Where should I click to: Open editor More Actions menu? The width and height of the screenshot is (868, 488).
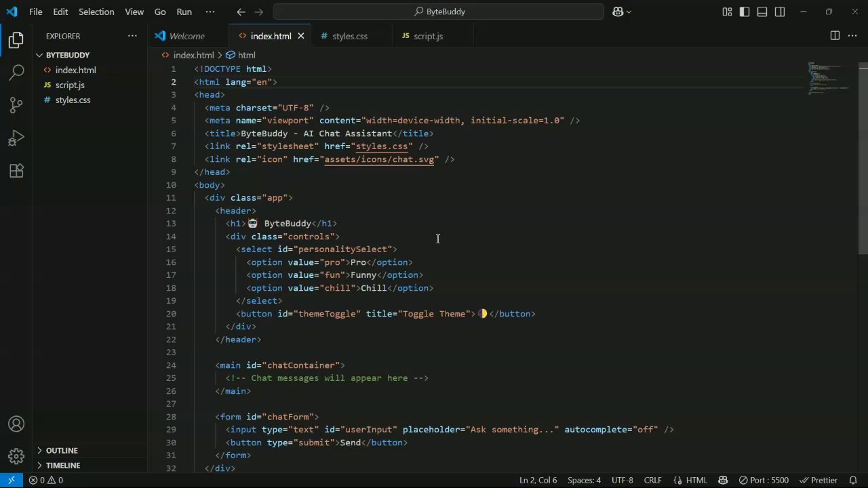(852, 36)
